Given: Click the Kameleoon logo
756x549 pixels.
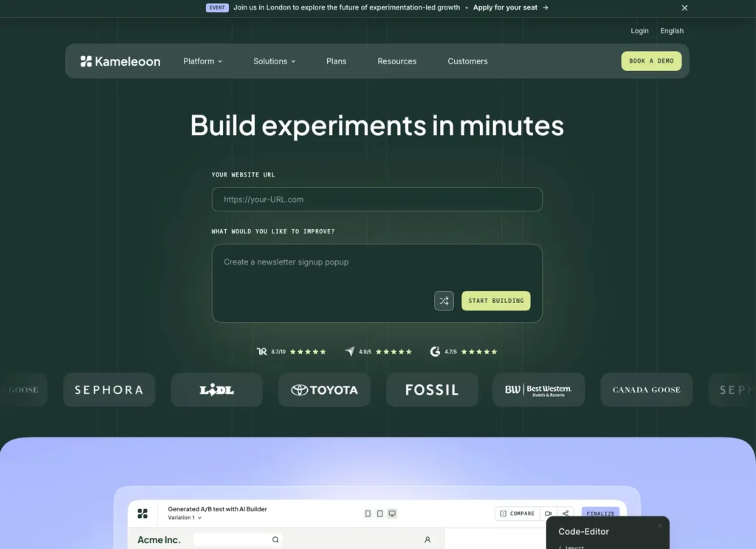Looking at the screenshot, I should 120,61.
